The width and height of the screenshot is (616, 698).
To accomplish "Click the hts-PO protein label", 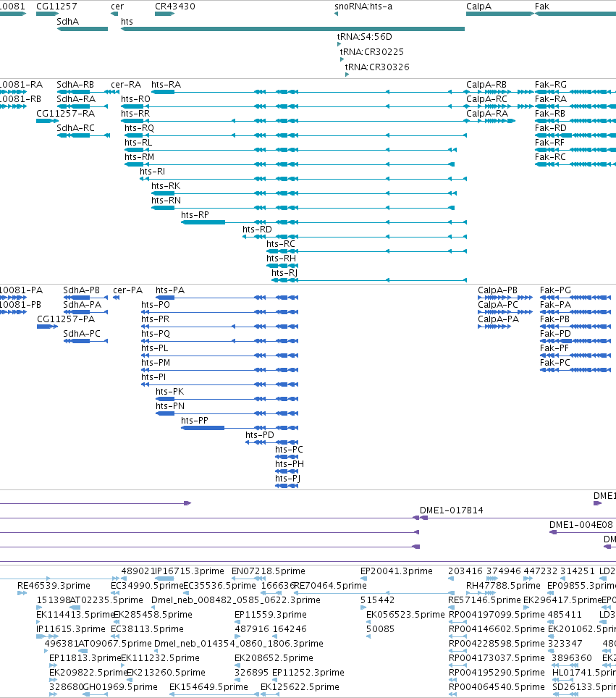I will click(x=156, y=305).
